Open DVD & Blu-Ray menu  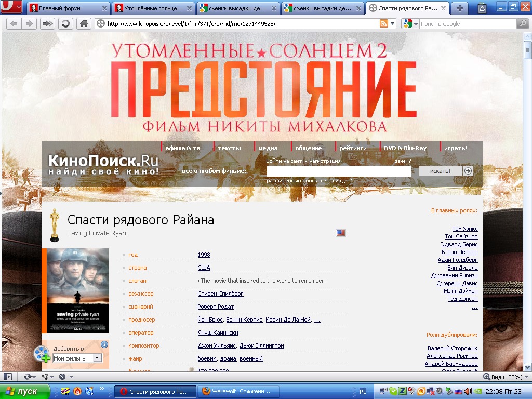coord(405,148)
